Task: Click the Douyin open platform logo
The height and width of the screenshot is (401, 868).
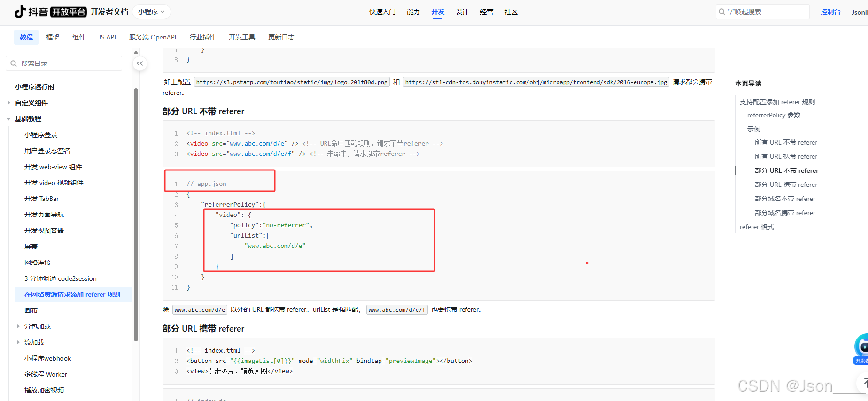Action: [x=50, y=12]
